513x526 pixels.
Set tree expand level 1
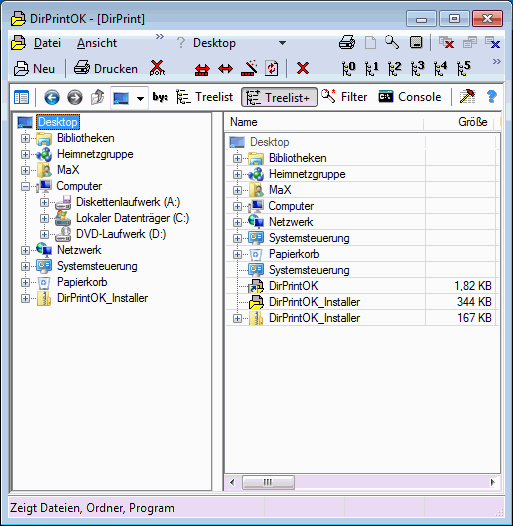coord(371,68)
